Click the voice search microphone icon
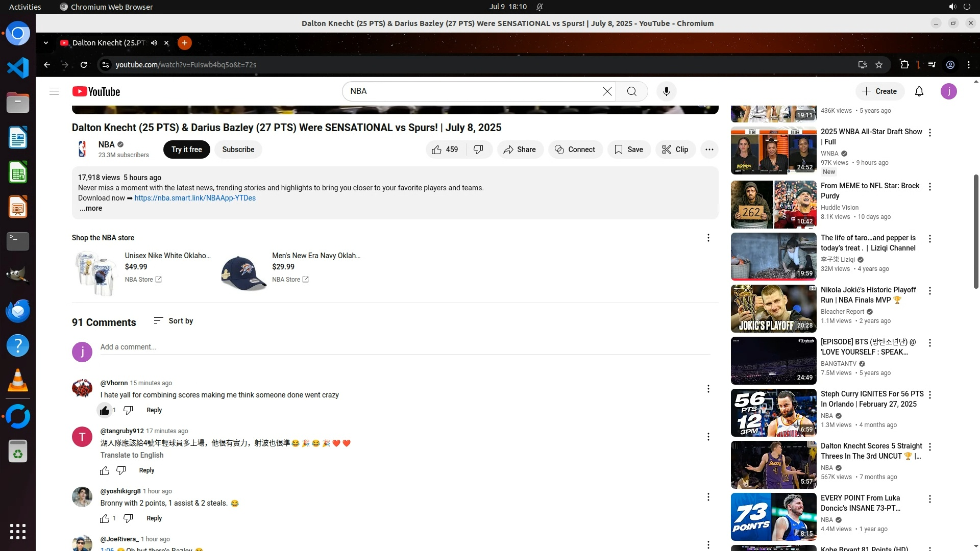Viewport: 980px width, 551px height. coord(666,91)
